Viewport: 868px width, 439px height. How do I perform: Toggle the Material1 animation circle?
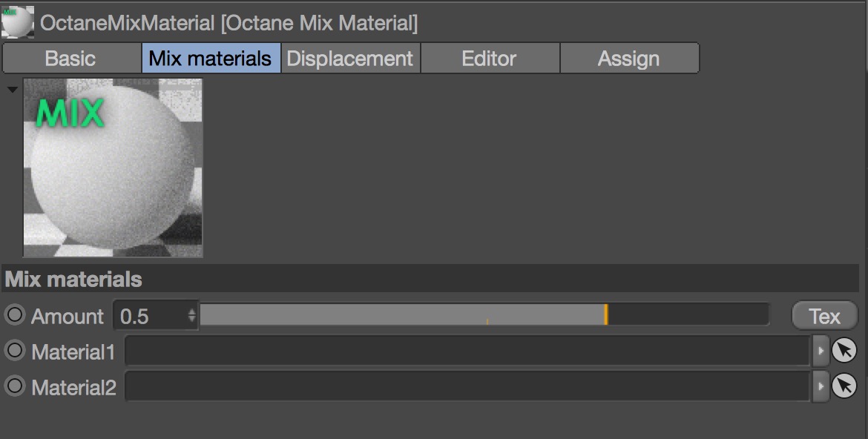(x=14, y=350)
